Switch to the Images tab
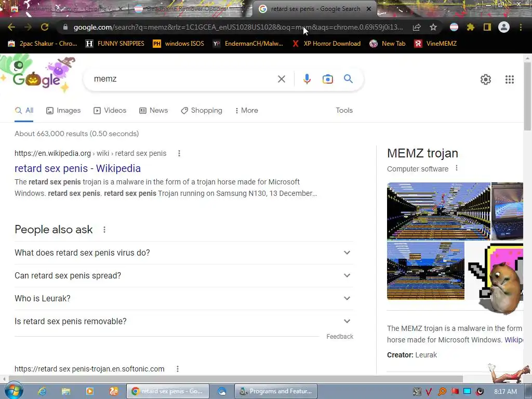532x399 pixels. pos(63,110)
